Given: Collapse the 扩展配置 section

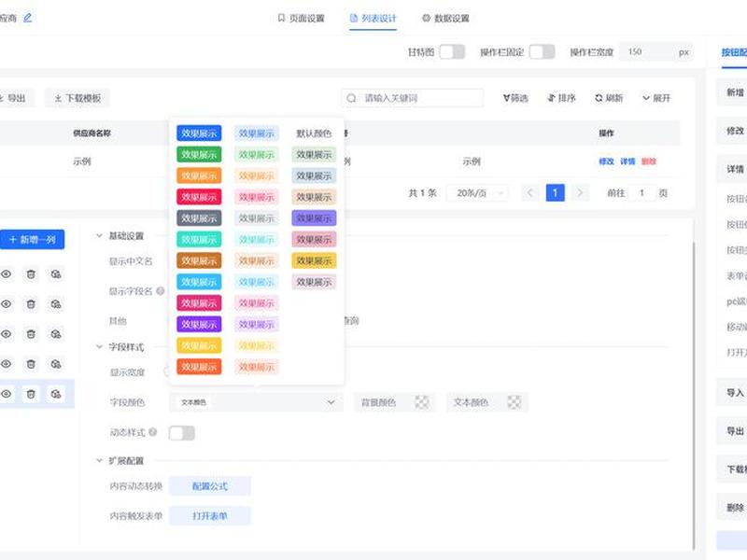Looking at the screenshot, I should [99, 460].
